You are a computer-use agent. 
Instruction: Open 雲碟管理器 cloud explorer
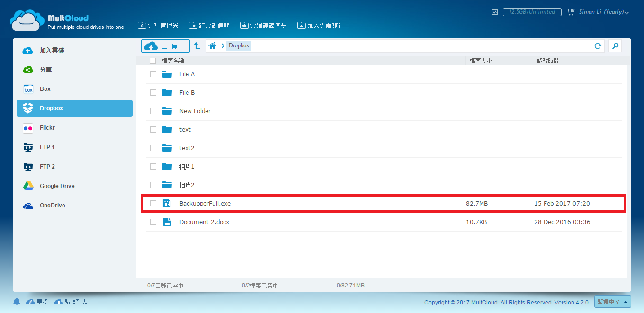(x=158, y=26)
